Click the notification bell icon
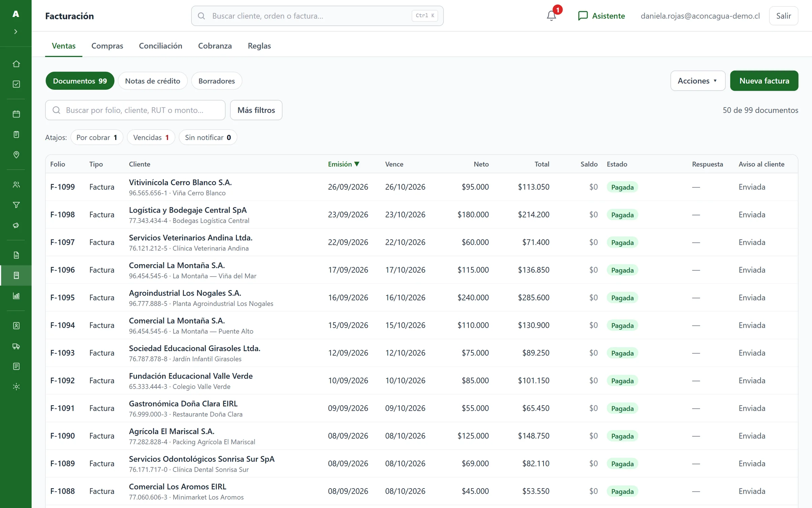 [551, 16]
